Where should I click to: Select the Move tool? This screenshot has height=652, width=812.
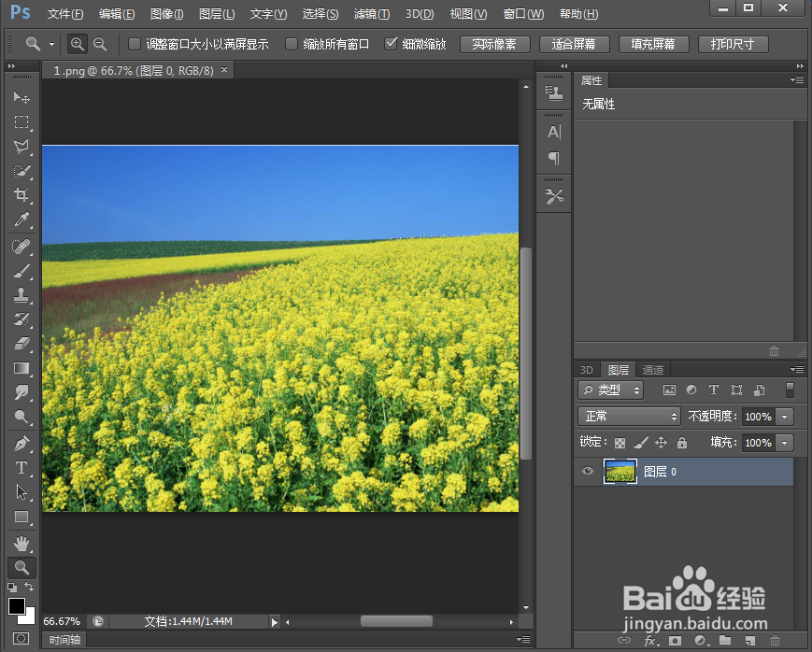tap(21, 97)
